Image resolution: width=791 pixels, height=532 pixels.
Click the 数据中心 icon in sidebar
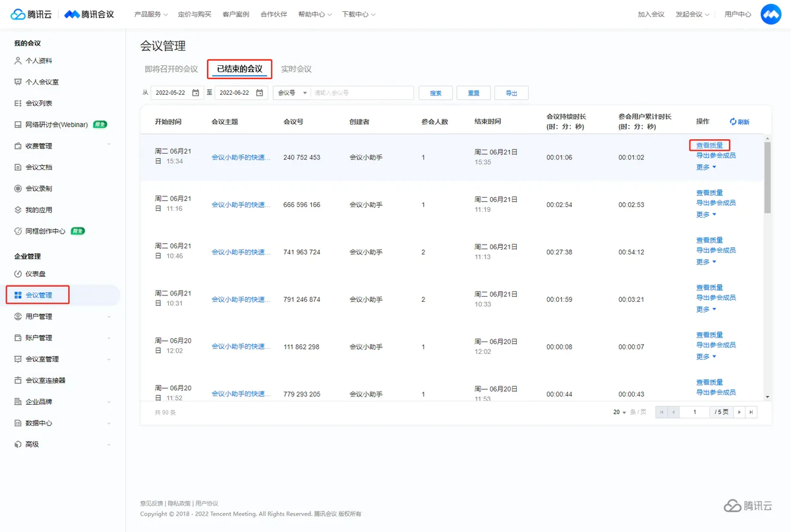tap(18, 423)
